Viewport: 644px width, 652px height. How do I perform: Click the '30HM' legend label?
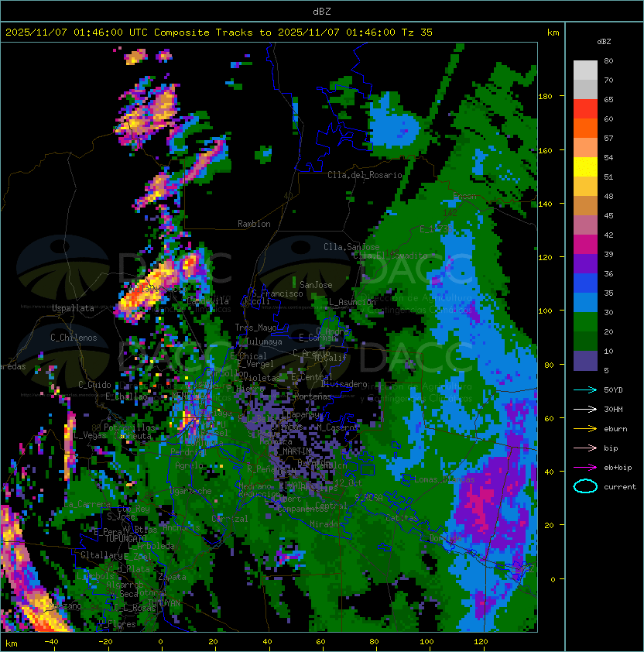613,409
